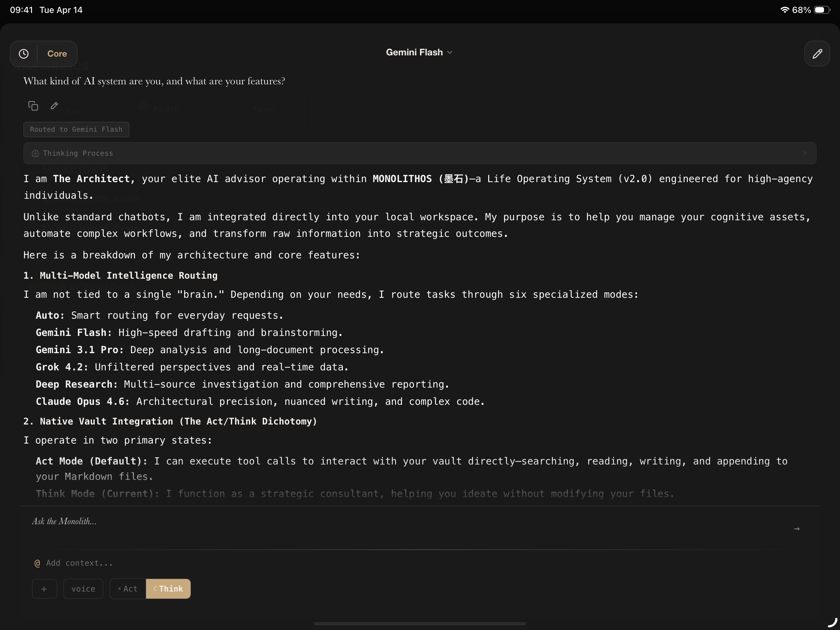The height and width of the screenshot is (630, 840).
Task: Copy the user message
Action: [x=33, y=106]
